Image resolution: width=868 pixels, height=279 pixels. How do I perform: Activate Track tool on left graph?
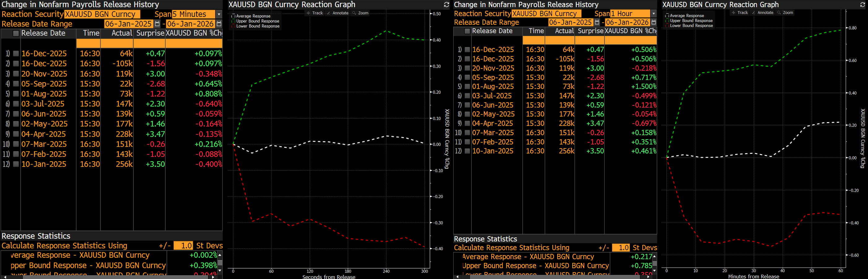click(315, 13)
